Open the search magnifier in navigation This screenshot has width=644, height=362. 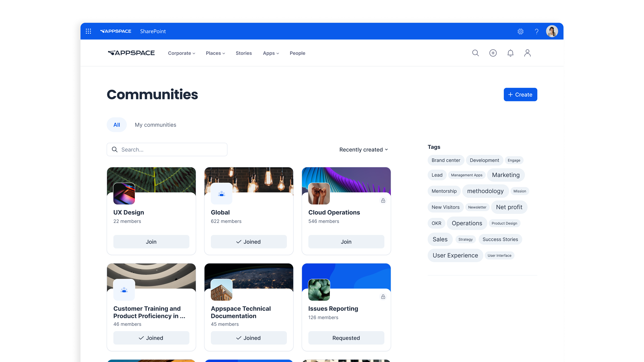pos(475,53)
